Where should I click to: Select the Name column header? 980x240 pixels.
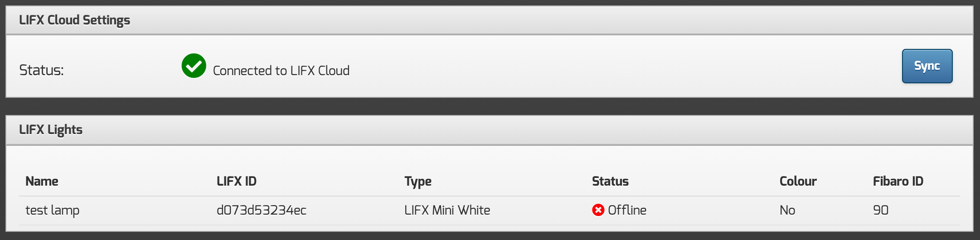pos(42,181)
